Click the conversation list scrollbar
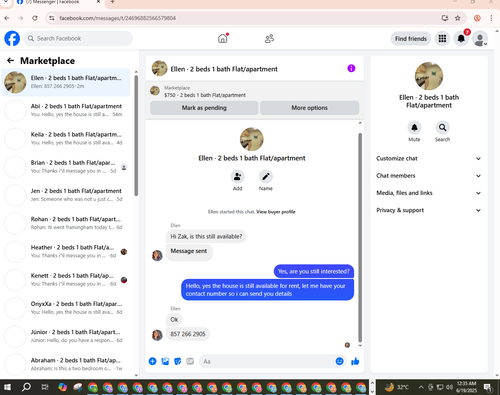Screen dimensions: 500x395 [136, 135]
